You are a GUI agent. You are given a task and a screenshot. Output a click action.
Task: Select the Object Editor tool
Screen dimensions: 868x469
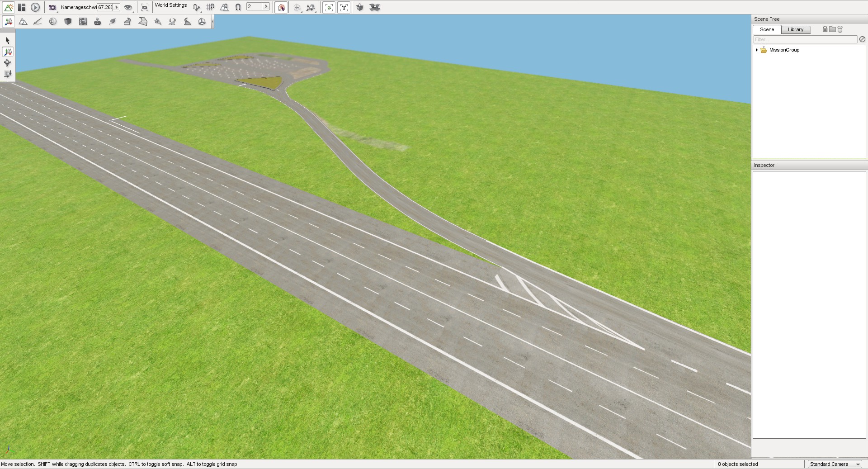pyautogui.click(x=8, y=22)
